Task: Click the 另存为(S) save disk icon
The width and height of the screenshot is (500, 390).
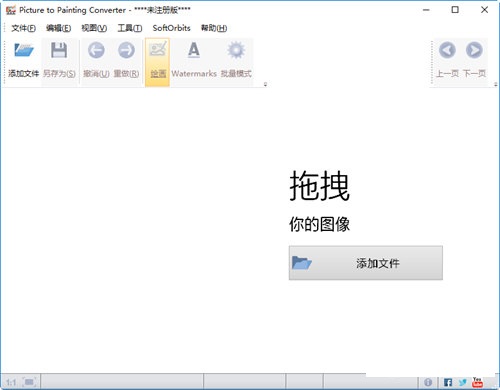Action: pos(59,51)
